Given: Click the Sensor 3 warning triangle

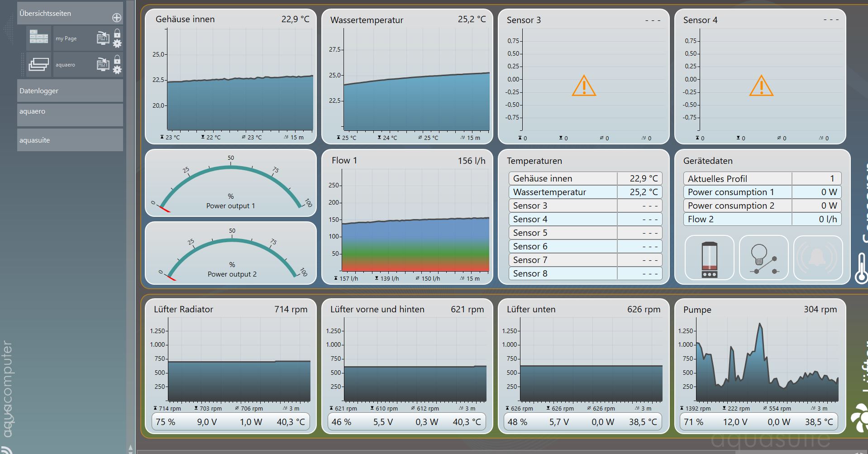Looking at the screenshot, I should pyautogui.click(x=583, y=86).
